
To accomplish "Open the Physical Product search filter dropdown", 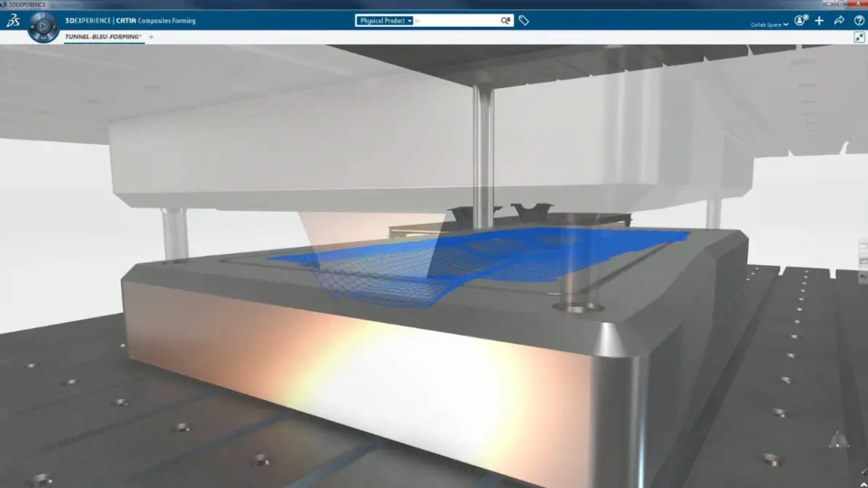I will point(384,21).
